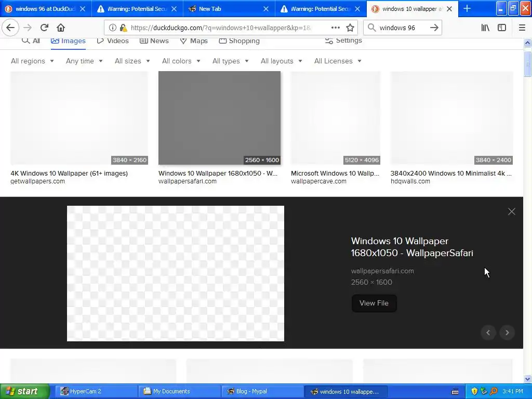
Task: Show next image with right arrow
Action: [x=507, y=332]
